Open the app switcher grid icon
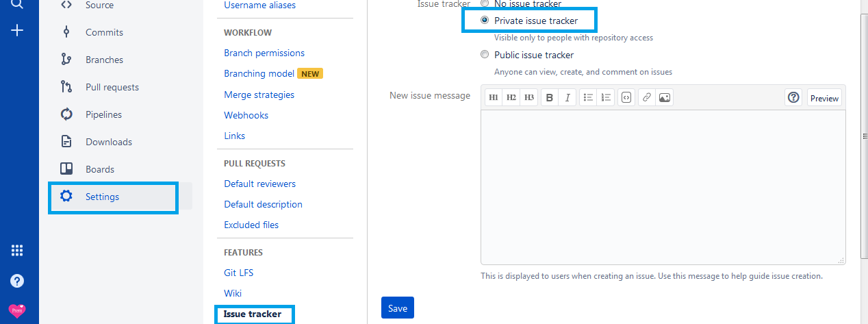 click(x=18, y=251)
